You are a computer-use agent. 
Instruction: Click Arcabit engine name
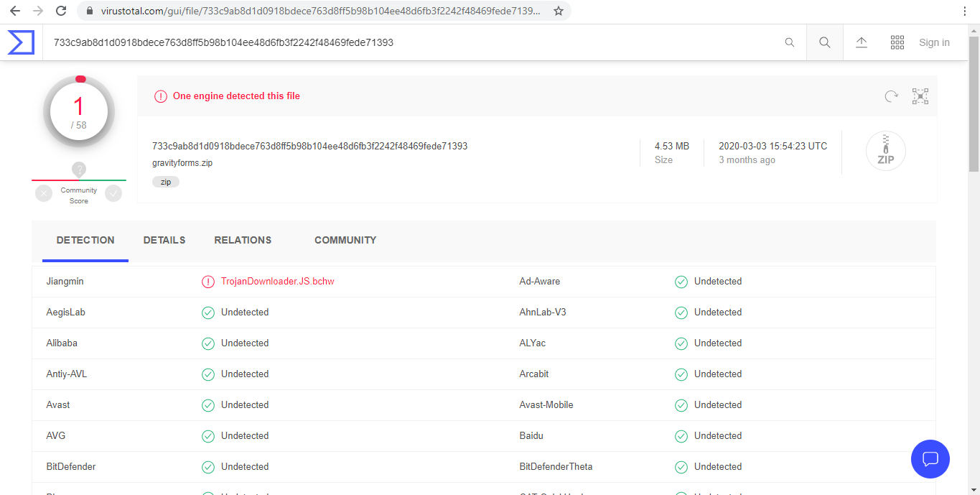click(x=534, y=374)
